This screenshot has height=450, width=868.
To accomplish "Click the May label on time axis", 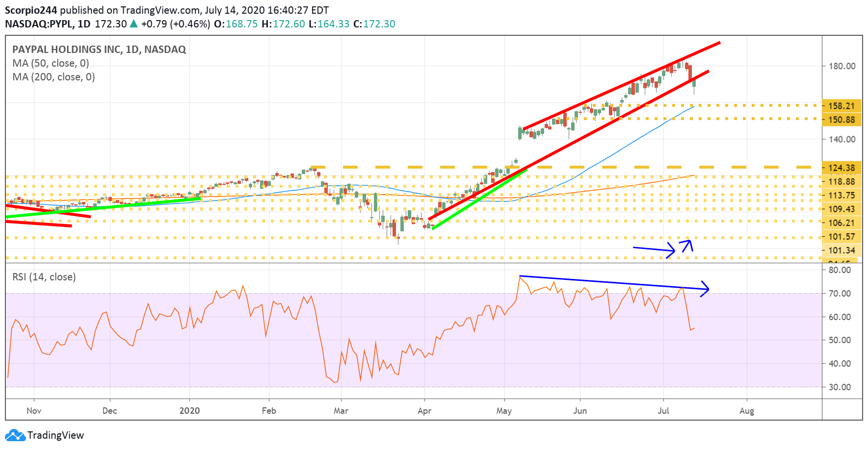I will pos(504,411).
